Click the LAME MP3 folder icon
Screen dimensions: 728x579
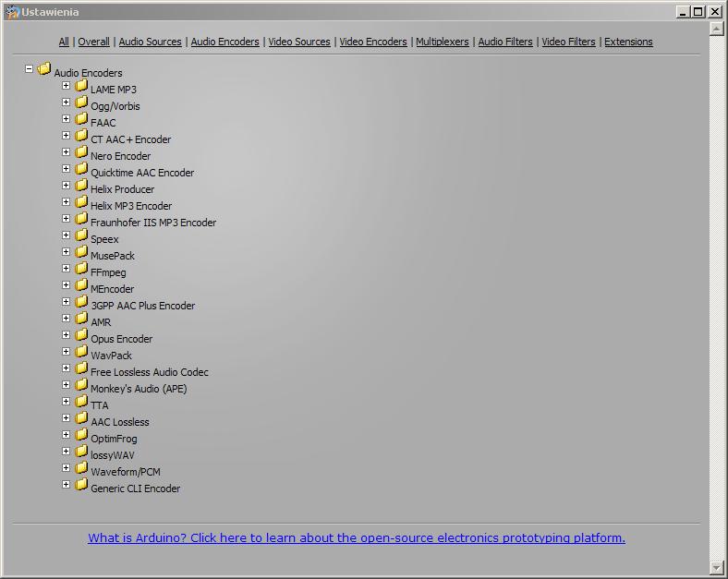tap(81, 86)
